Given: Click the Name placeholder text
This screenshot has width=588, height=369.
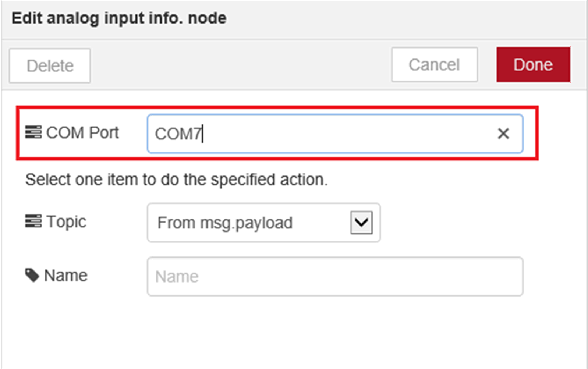Looking at the screenshot, I should click(x=177, y=277).
